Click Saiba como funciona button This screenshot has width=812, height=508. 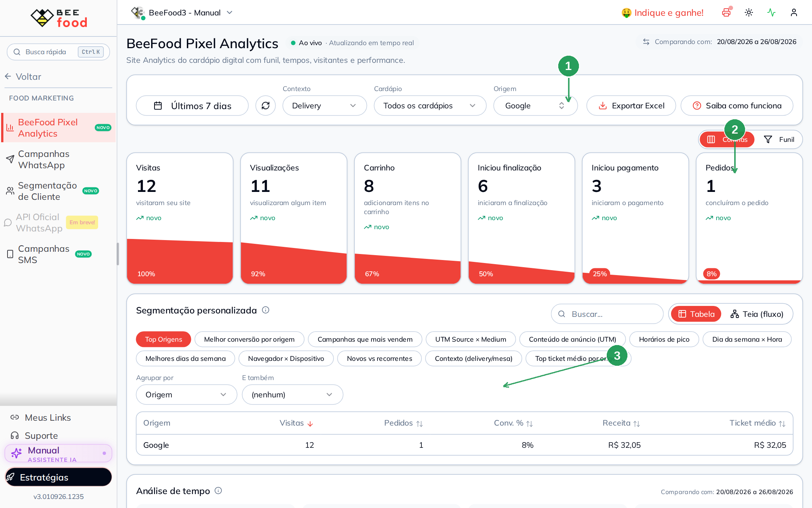pyautogui.click(x=737, y=106)
